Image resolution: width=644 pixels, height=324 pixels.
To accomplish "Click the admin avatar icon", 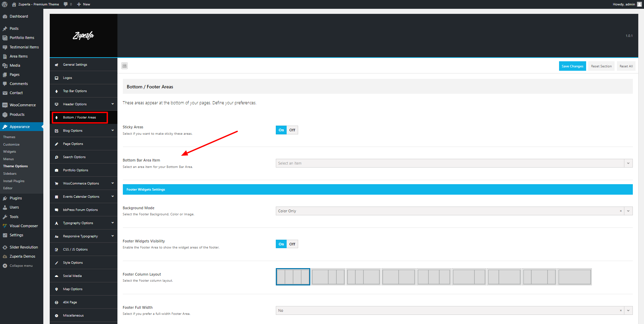I will (639, 4).
